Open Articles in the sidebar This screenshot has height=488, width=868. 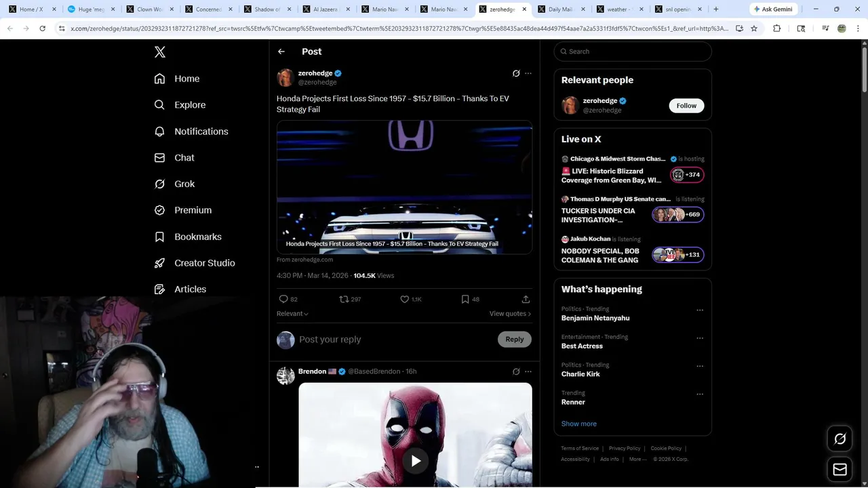pos(180,289)
